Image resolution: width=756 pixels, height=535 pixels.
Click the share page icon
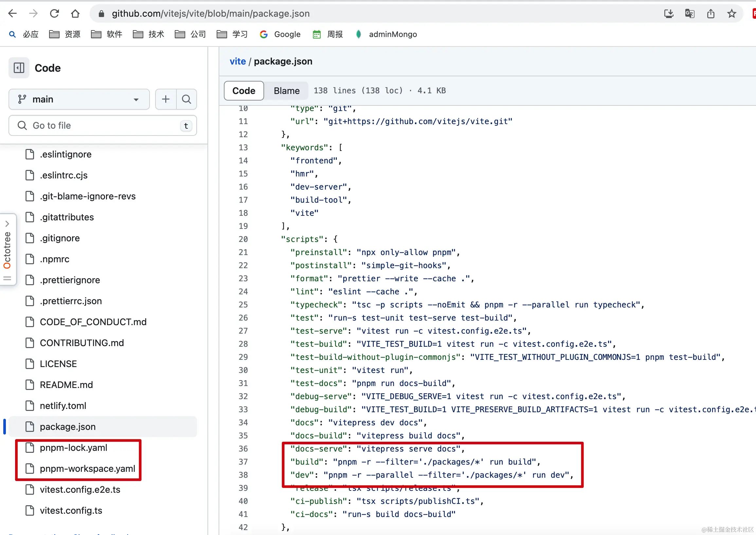click(x=711, y=13)
